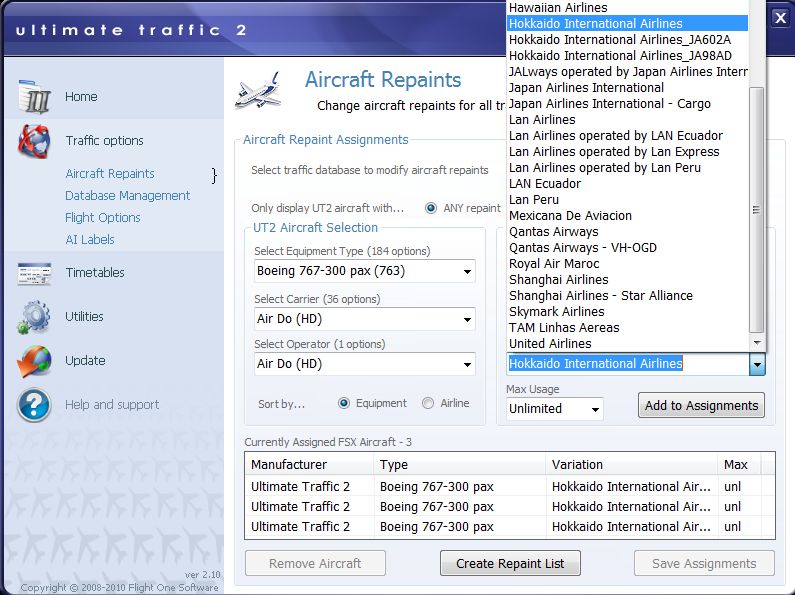Select the first Ultimate Traffic 2 table row

tap(510, 487)
